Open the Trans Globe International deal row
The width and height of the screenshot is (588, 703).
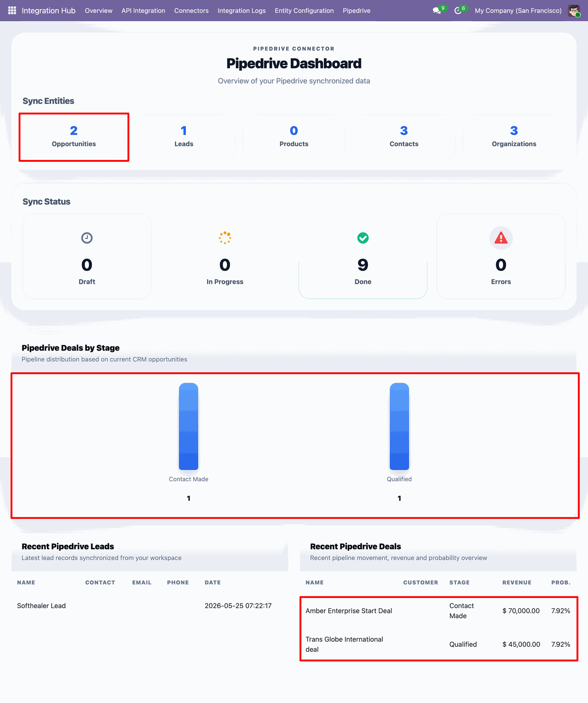click(438, 644)
